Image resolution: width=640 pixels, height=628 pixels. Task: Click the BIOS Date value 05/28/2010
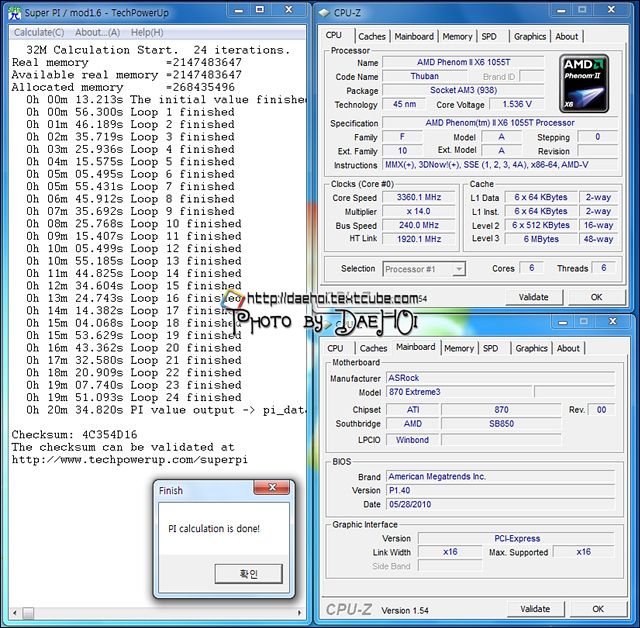[500, 504]
